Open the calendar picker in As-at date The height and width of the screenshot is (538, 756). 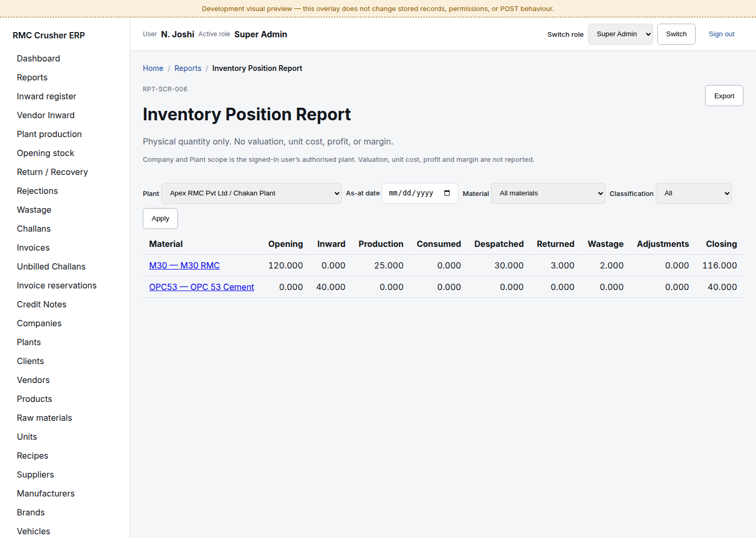[x=447, y=193]
